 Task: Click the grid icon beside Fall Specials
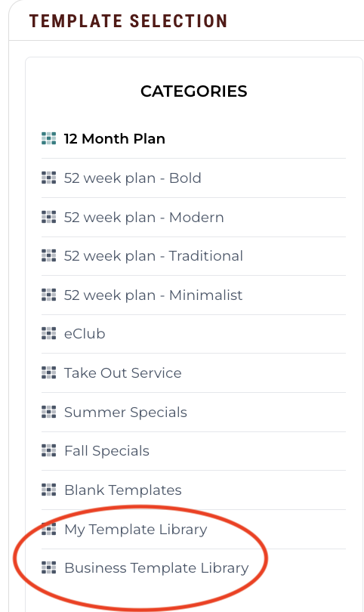(x=49, y=451)
